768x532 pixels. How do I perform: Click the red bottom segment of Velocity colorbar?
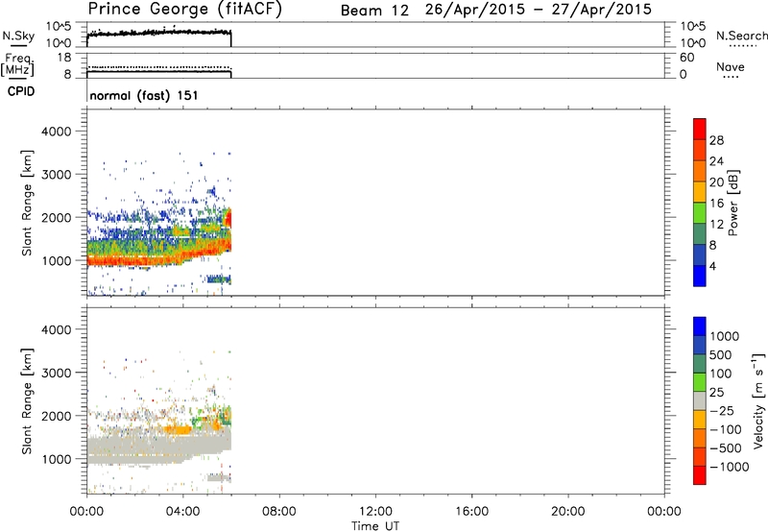click(700, 475)
